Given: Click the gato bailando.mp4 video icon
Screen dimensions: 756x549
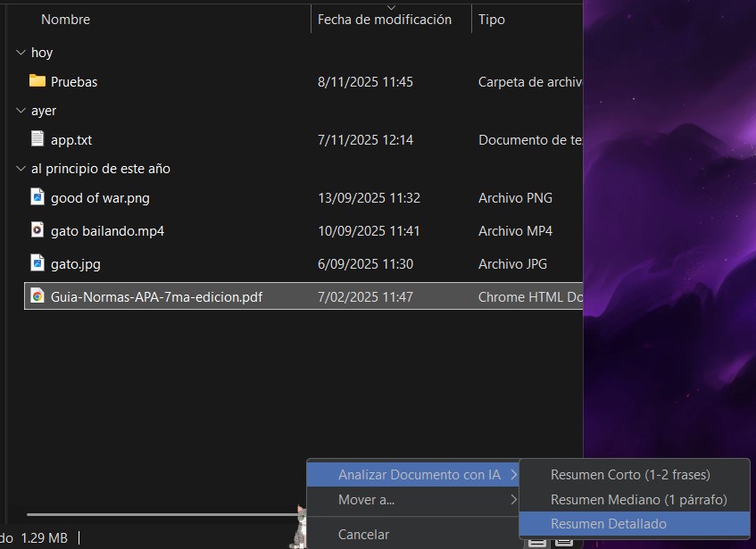Looking at the screenshot, I should tap(37, 230).
